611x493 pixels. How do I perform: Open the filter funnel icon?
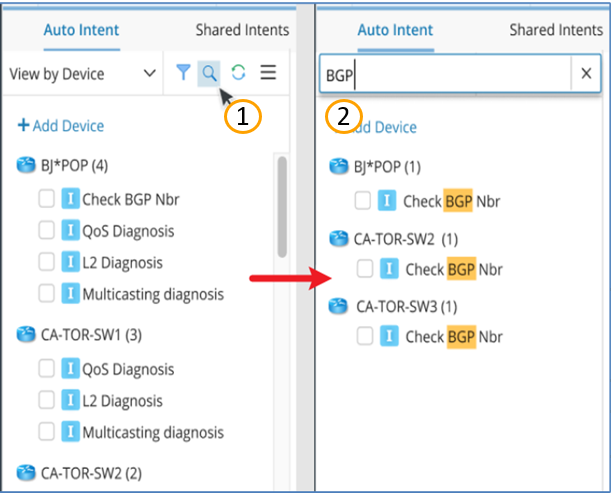coord(183,72)
